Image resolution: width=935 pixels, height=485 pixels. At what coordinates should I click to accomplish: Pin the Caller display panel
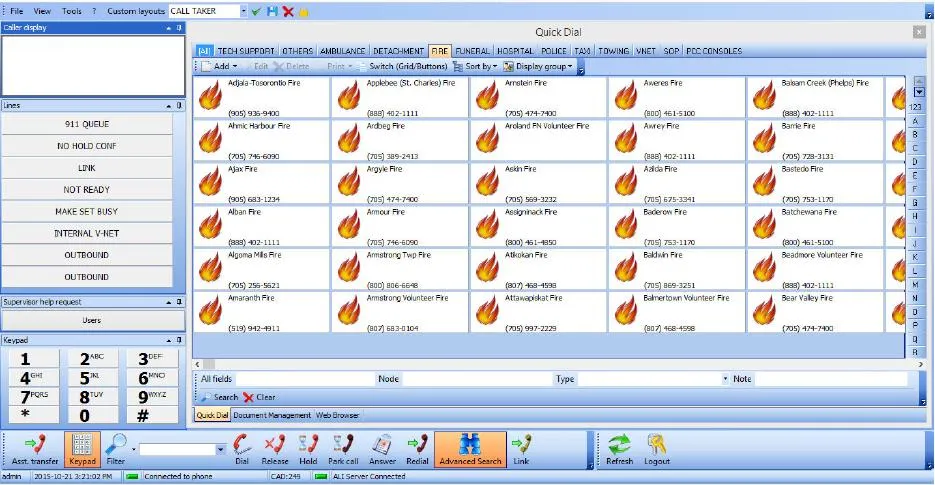[179, 28]
